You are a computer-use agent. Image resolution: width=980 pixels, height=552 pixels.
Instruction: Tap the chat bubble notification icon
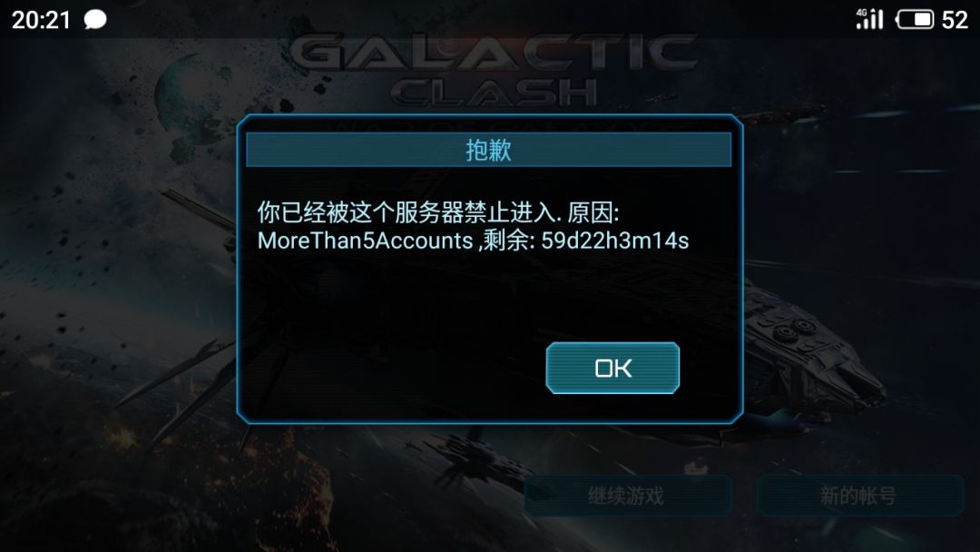click(x=95, y=19)
